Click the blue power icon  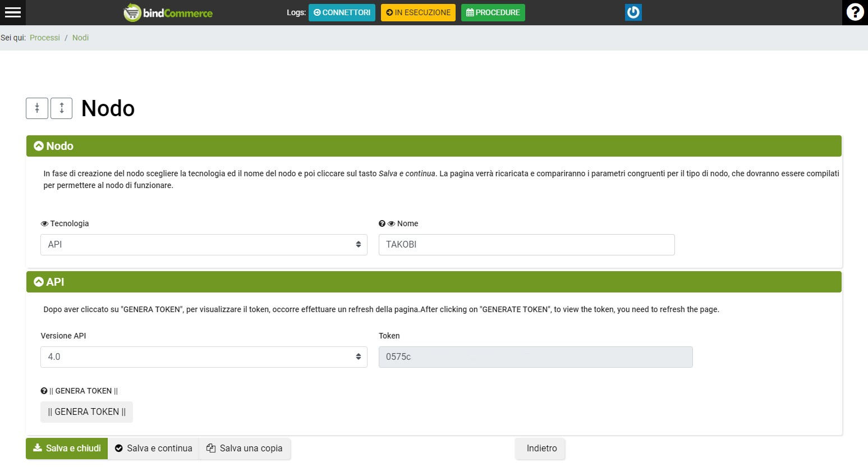[633, 12]
